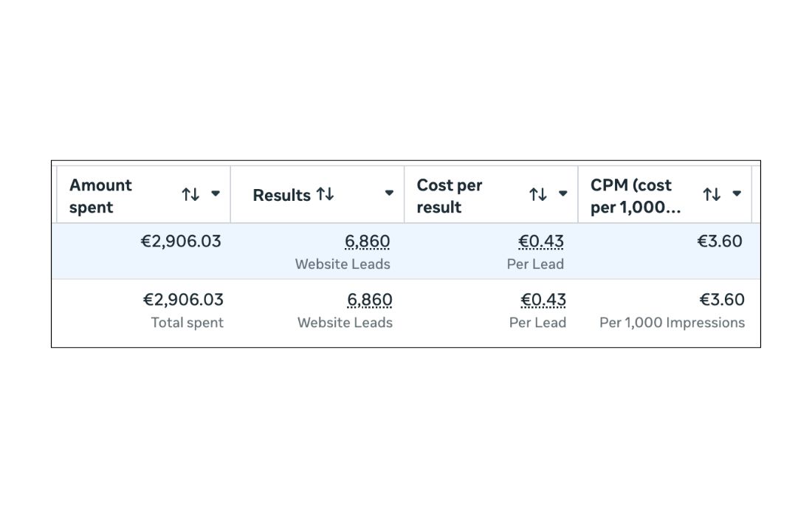Screen dimensions: 812x508
Task: Open the 6,860 results link in highlighted row
Action: click(367, 241)
